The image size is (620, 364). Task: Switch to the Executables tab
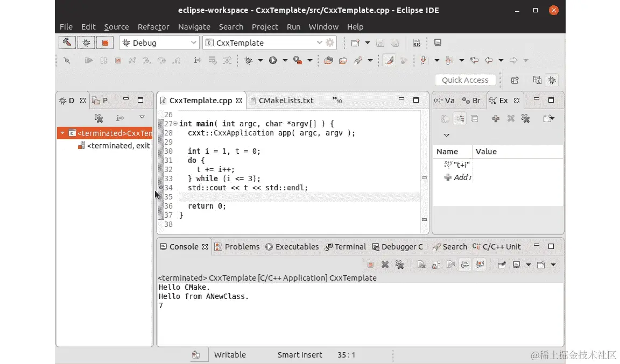pos(292,247)
